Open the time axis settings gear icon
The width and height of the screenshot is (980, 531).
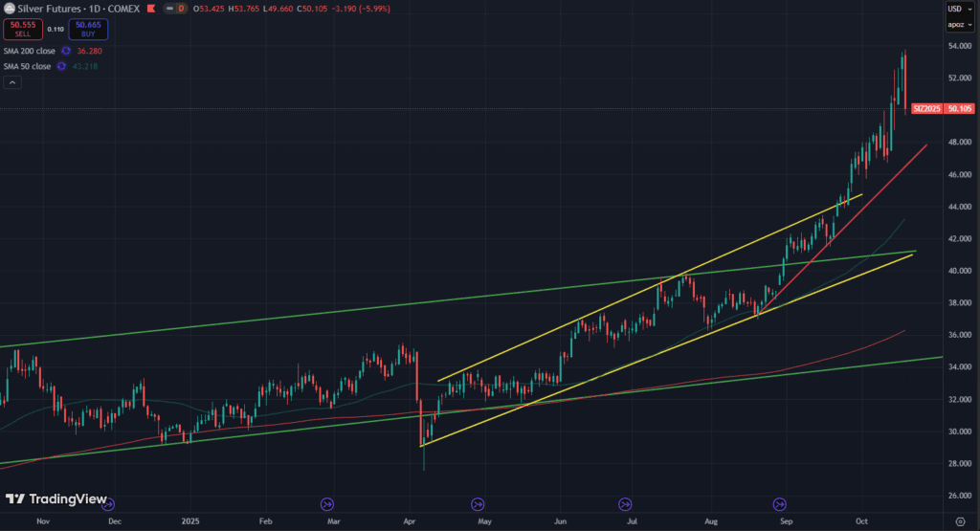click(x=960, y=520)
